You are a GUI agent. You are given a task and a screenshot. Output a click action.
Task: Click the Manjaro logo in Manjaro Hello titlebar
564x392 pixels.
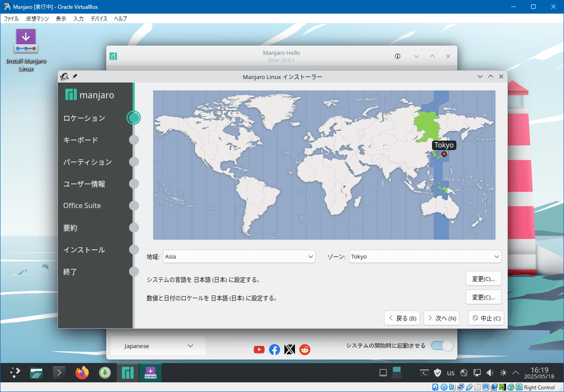click(x=113, y=56)
